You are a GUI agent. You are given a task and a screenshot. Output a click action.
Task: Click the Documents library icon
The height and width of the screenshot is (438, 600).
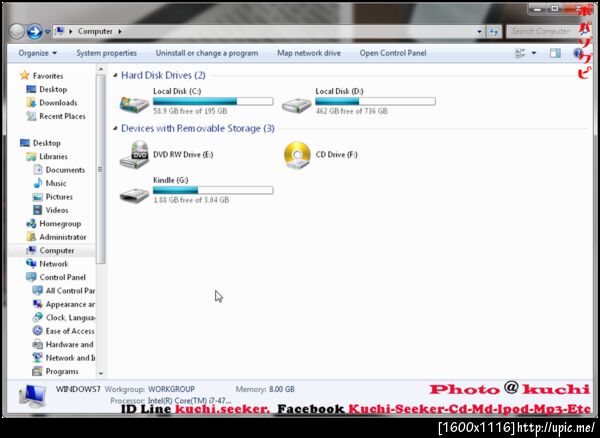[38, 169]
